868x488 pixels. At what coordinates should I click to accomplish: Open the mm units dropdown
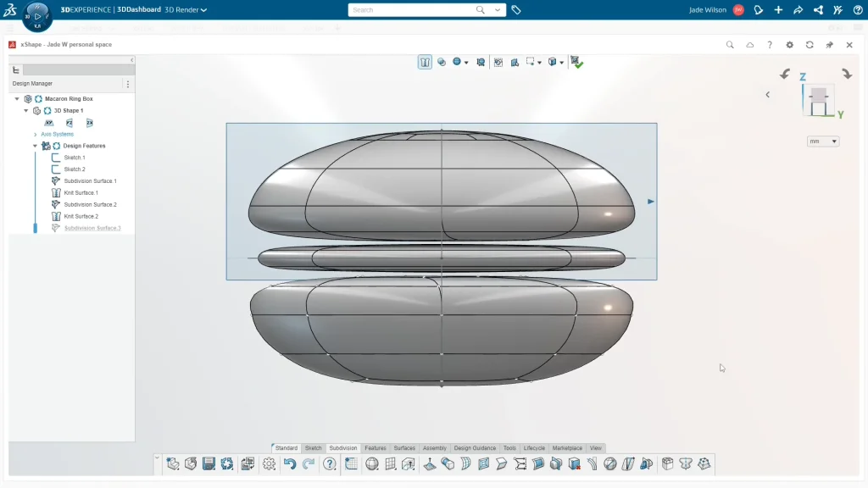(x=822, y=141)
